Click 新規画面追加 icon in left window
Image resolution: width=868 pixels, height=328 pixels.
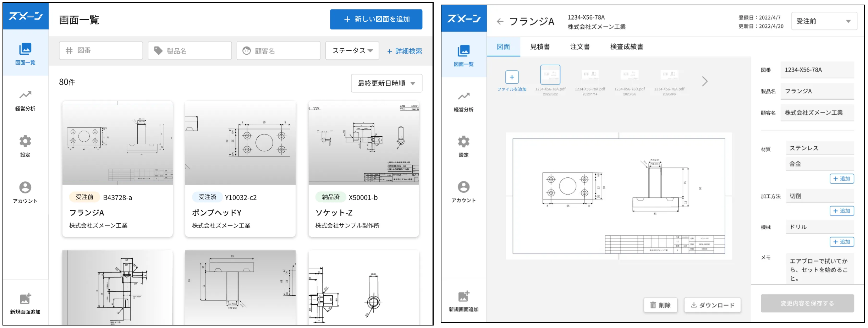click(x=25, y=299)
